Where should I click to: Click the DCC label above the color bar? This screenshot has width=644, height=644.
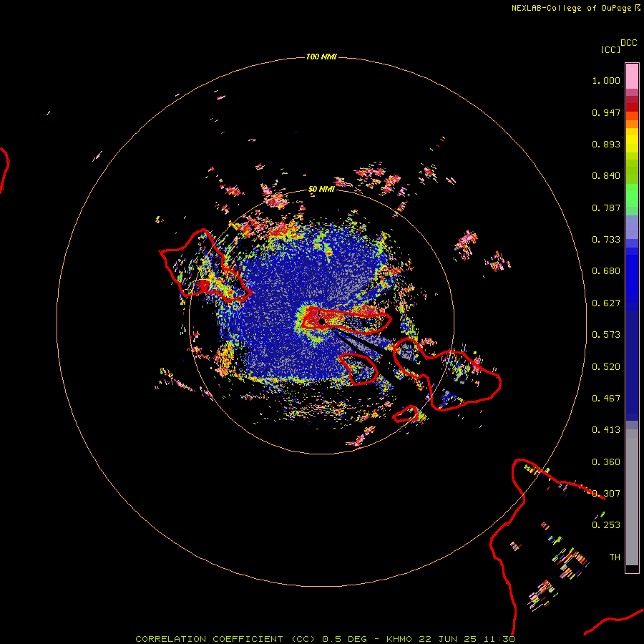pyautogui.click(x=629, y=43)
